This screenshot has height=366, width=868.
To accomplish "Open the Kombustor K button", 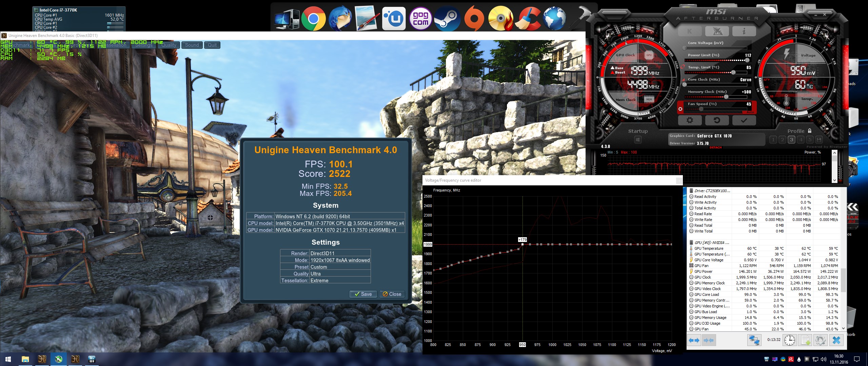I will (690, 32).
